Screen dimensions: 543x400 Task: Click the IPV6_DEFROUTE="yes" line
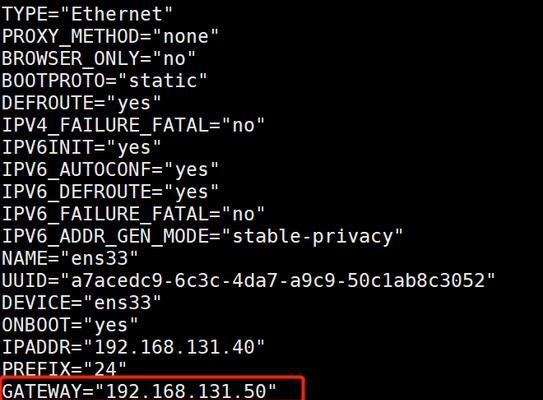(x=110, y=192)
